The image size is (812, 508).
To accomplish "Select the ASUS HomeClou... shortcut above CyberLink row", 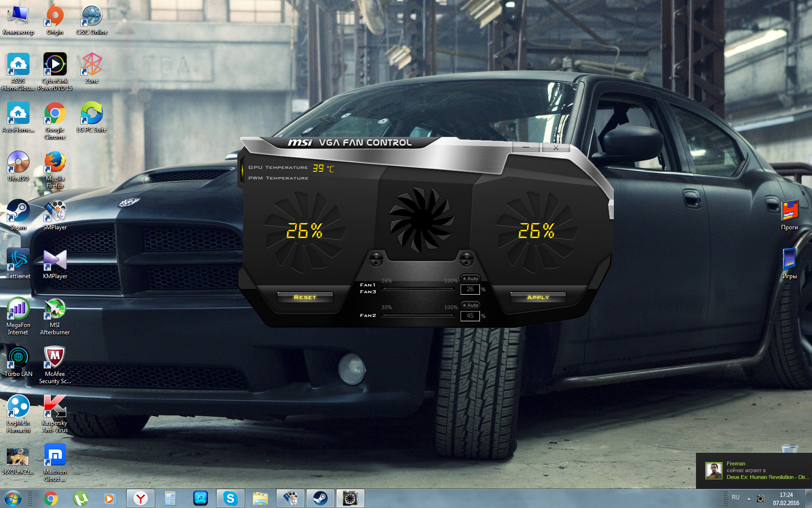I will pyautogui.click(x=18, y=72).
